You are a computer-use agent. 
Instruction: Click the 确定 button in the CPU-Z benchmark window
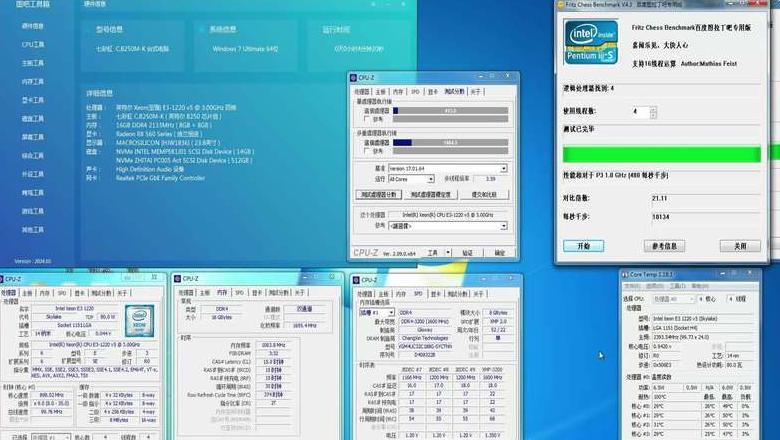click(499, 253)
